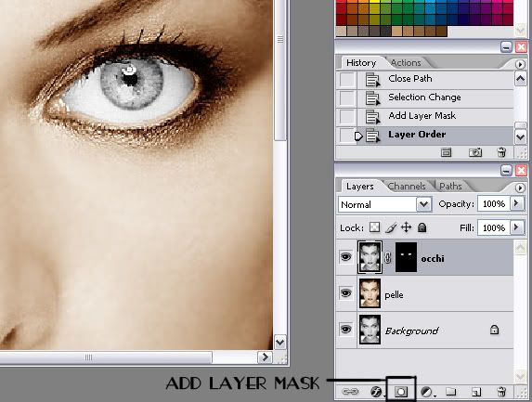
Task: Click the Layers panel trash icon
Action: [x=501, y=392]
